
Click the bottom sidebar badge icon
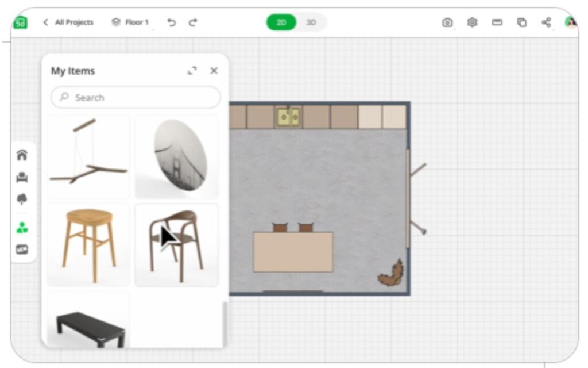22,250
